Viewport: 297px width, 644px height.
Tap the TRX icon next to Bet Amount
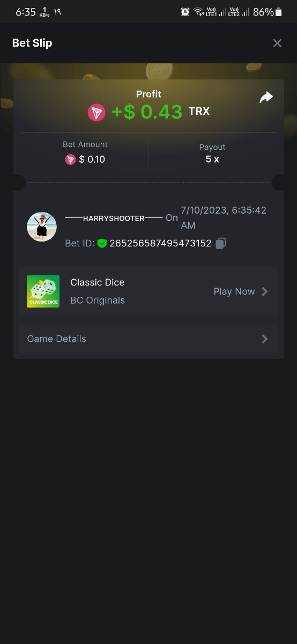pyautogui.click(x=70, y=159)
